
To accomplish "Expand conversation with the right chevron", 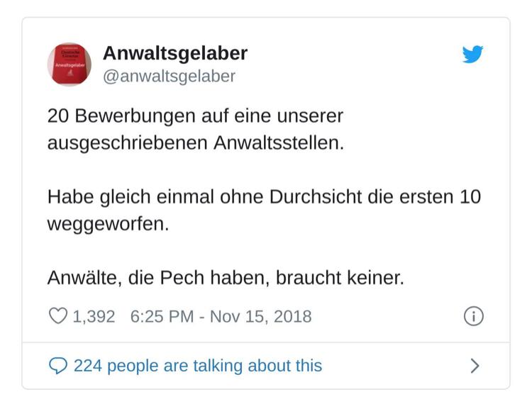I will coord(475,366).
